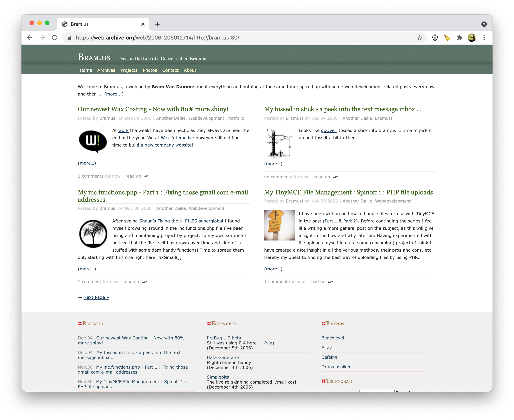Click the lock icon in the address bar
Image resolution: width=514 pixels, height=420 pixels.
click(70, 38)
